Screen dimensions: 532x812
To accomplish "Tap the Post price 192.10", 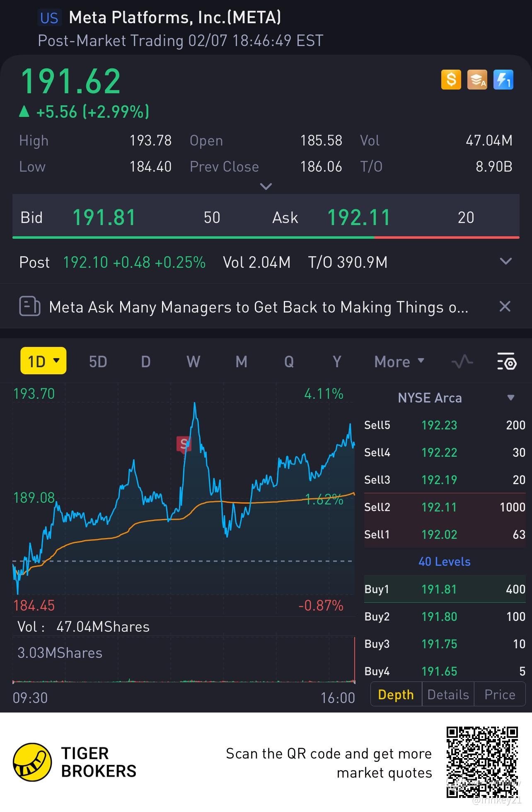I will [x=85, y=262].
